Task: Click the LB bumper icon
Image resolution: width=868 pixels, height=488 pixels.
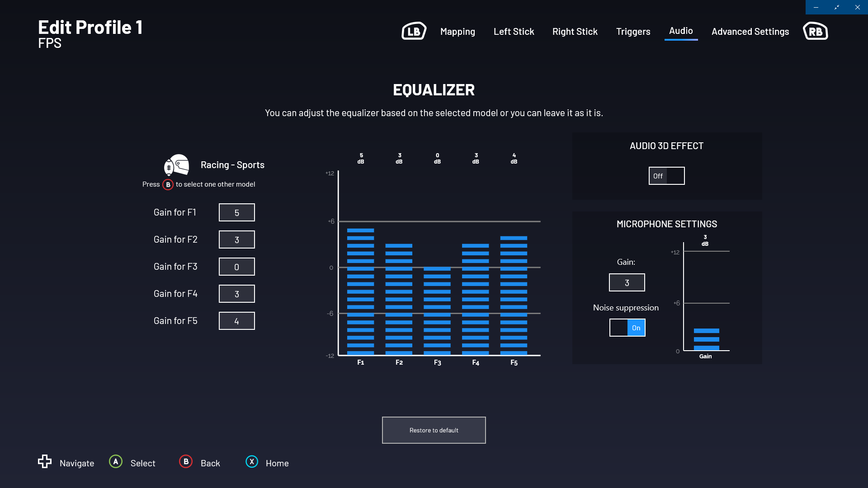Action: point(414,31)
